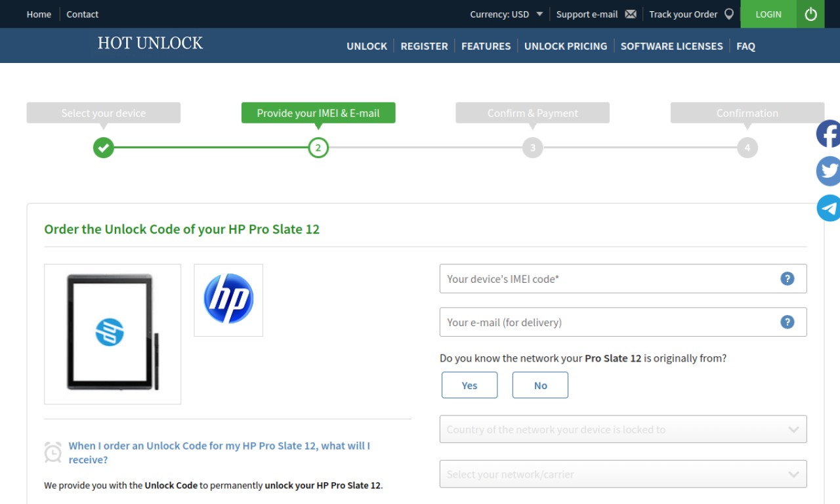The height and width of the screenshot is (504, 840).
Task: Click the green checkmark step one circle
Action: click(103, 148)
